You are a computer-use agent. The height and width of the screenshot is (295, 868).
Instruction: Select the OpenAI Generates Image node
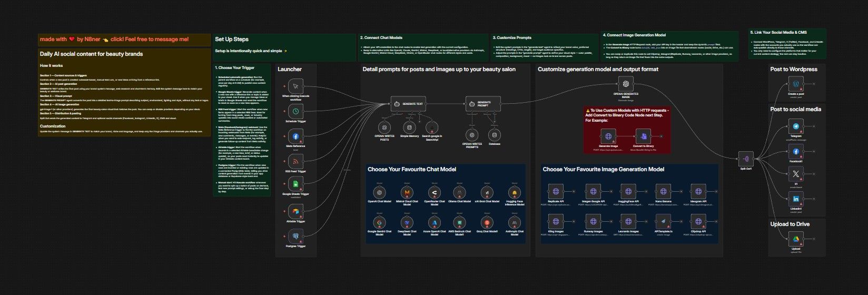625,84
